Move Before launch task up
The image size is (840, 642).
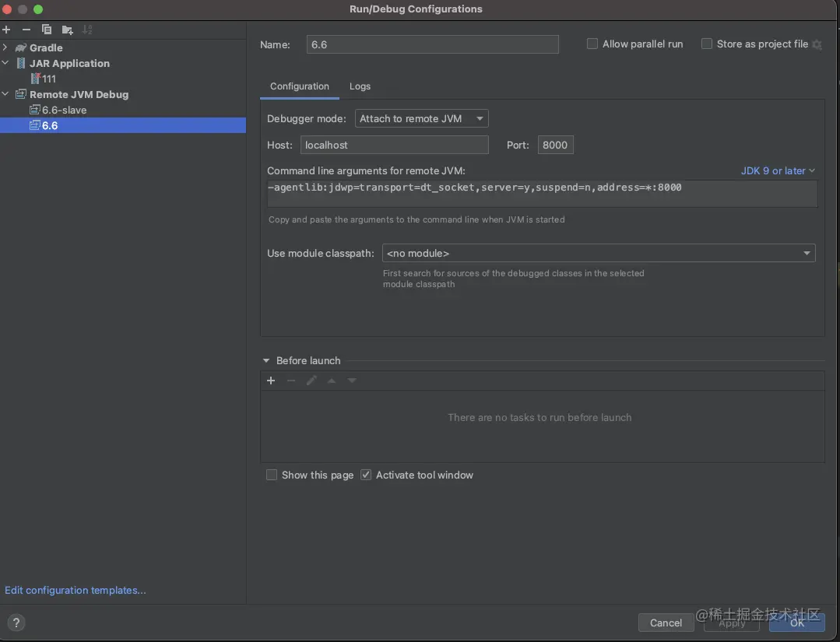(x=332, y=381)
